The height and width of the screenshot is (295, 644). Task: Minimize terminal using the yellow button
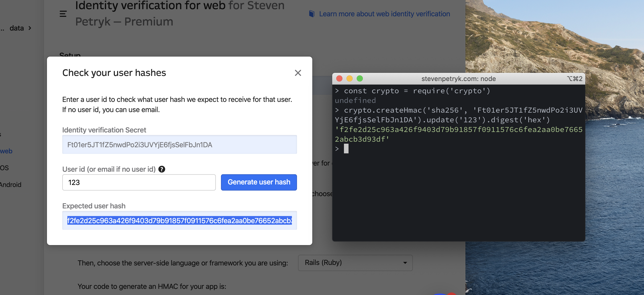point(350,78)
